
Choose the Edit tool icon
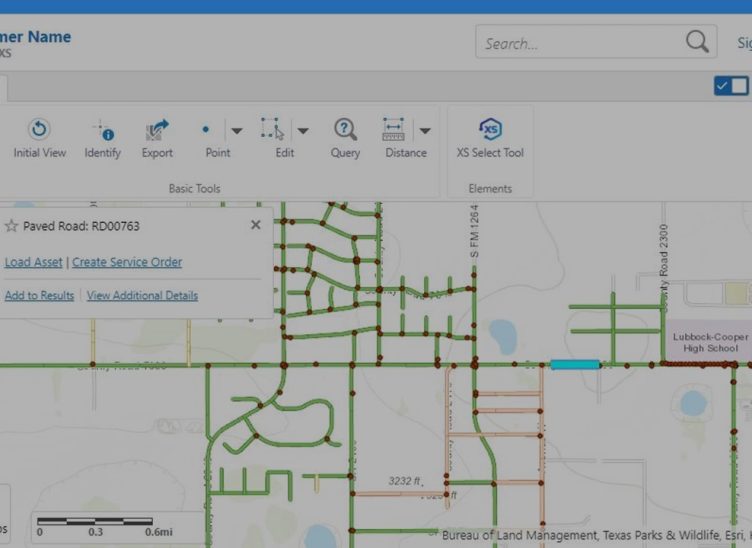click(x=272, y=130)
